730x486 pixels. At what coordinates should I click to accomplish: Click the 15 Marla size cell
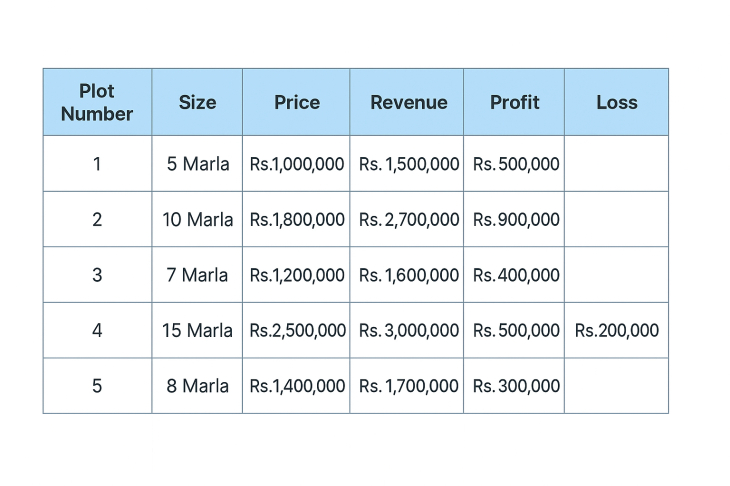coord(198,331)
